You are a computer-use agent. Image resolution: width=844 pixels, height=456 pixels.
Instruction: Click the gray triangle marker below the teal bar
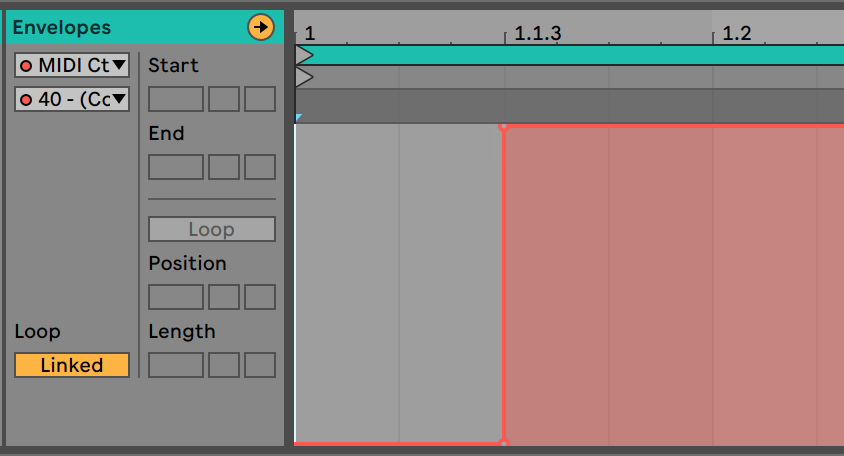pyautogui.click(x=304, y=77)
